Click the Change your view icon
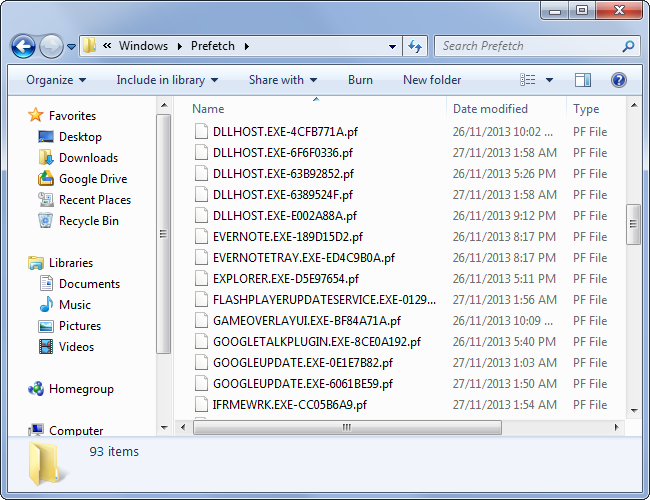The image size is (650, 500). pos(528,80)
